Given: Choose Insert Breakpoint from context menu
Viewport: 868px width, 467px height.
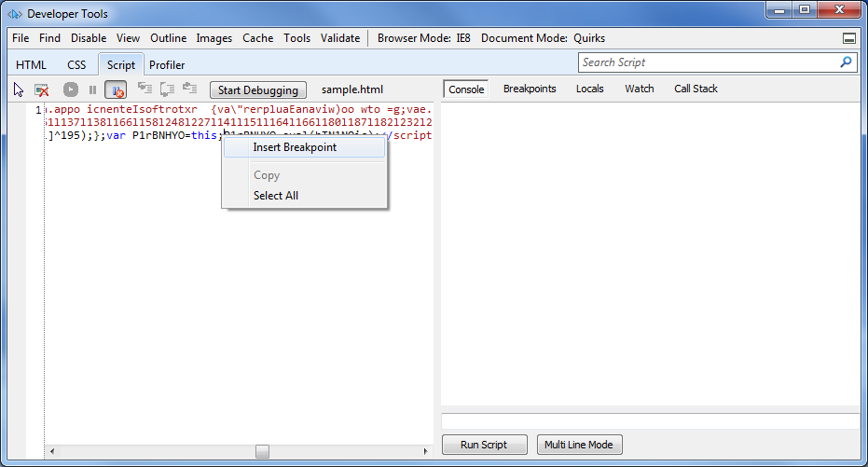Looking at the screenshot, I should [x=295, y=147].
